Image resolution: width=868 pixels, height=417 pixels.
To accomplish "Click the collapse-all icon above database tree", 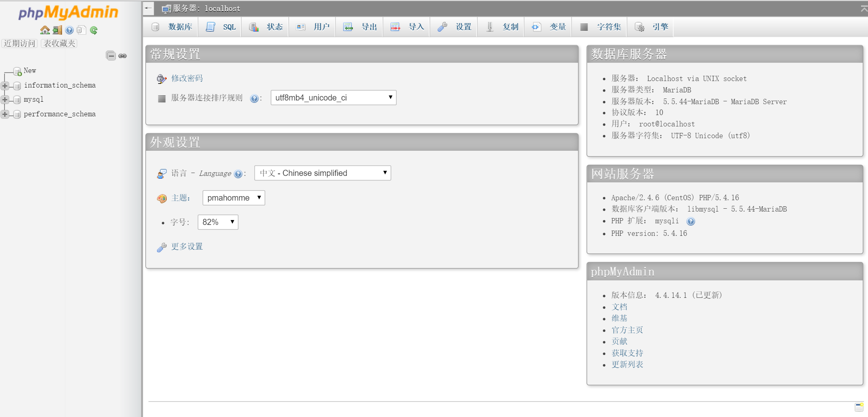I will click(x=111, y=56).
